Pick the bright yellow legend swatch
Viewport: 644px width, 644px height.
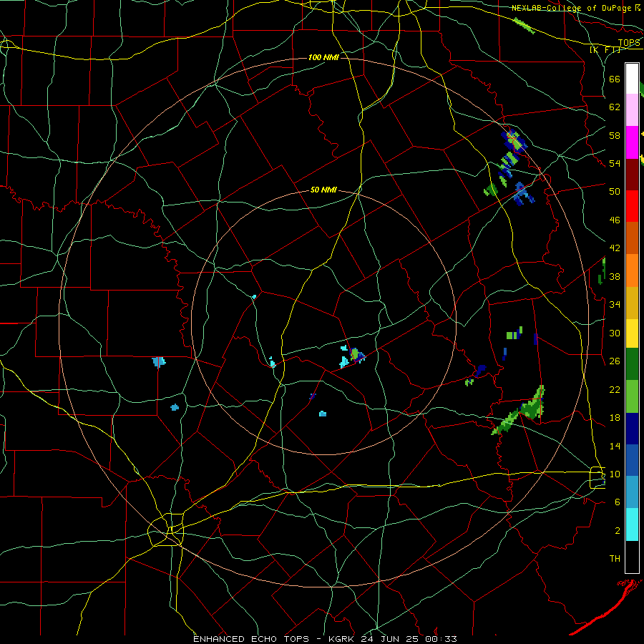click(x=632, y=333)
